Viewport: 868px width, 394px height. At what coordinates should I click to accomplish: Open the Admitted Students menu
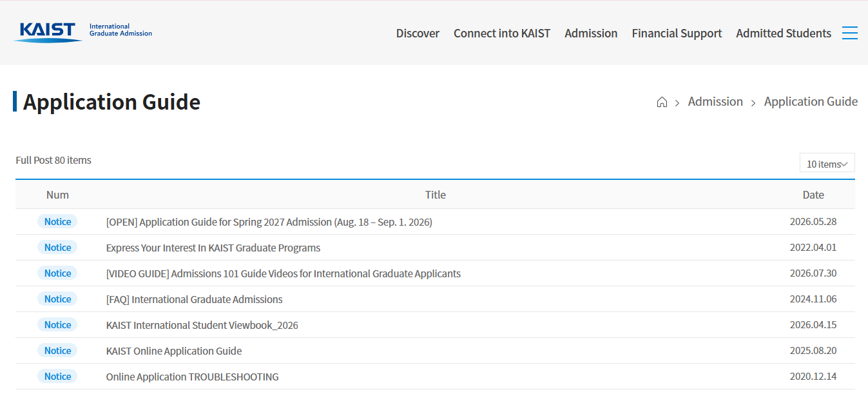[x=784, y=33]
